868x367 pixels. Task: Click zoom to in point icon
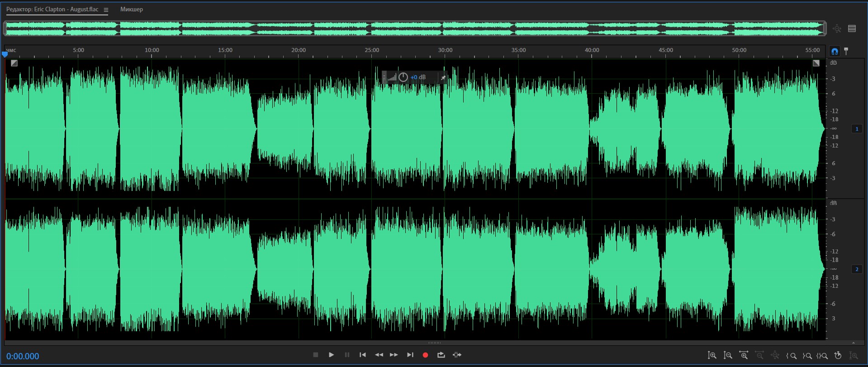pyautogui.click(x=792, y=356)
